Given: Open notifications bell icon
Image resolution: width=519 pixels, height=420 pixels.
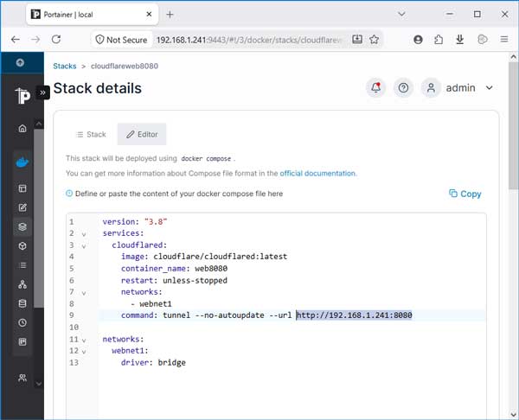Looking at the screenshot, I should (x=375, y=88).
